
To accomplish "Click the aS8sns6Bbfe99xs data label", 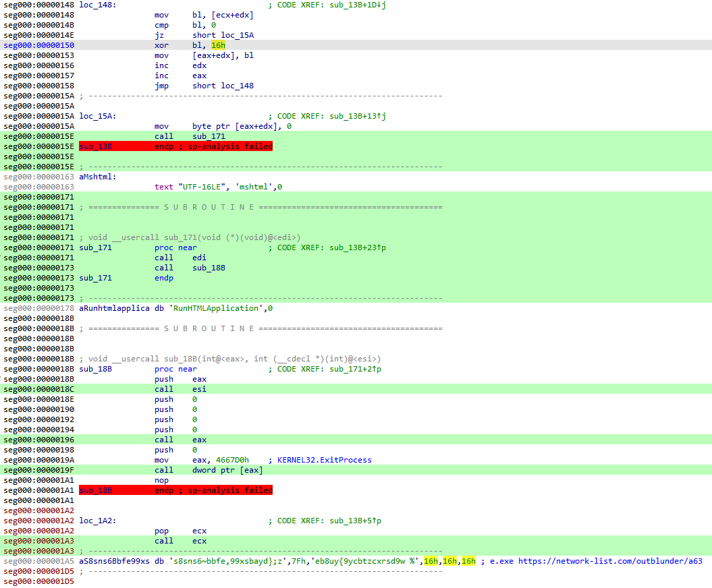I will pyautogui.click(x=115, y=561).
